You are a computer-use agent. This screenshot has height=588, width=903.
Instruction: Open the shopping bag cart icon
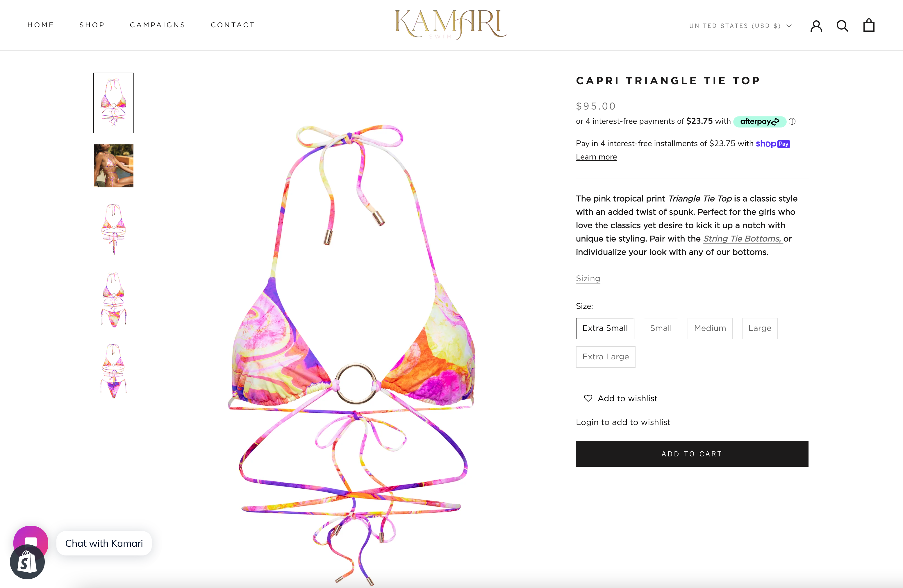tap(869, 25)
